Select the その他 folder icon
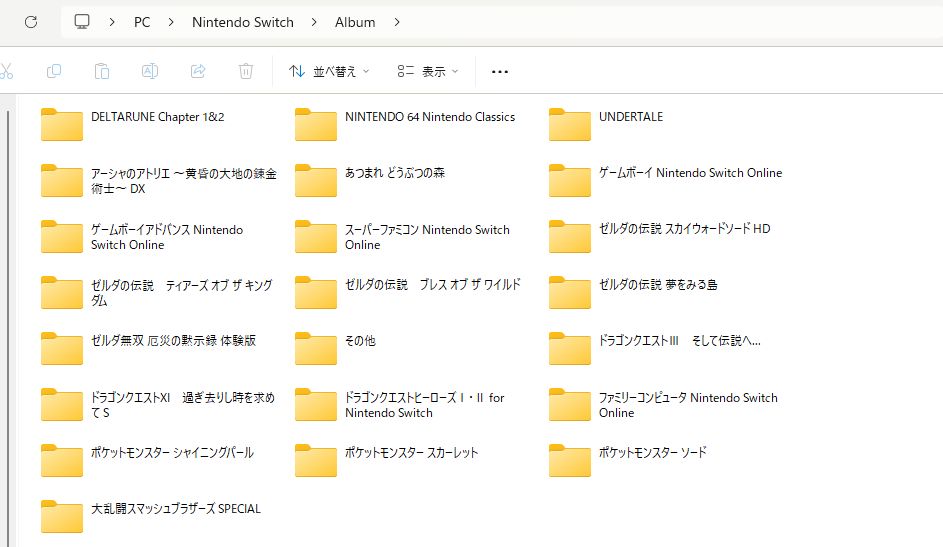Screen dimensions: 943x547 point(316,348)
